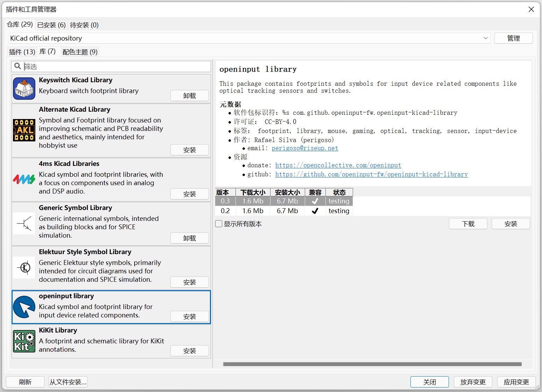The width and height of the screenshot is (542, 392).
Task: Uninstall the Keyswitch Kicad Library
Action: [x=190, y=96]
